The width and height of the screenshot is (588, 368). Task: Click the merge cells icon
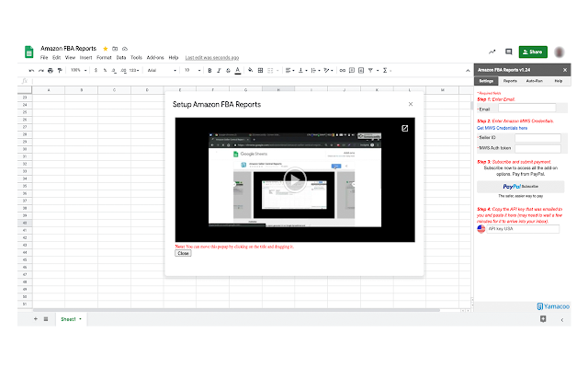270,70
